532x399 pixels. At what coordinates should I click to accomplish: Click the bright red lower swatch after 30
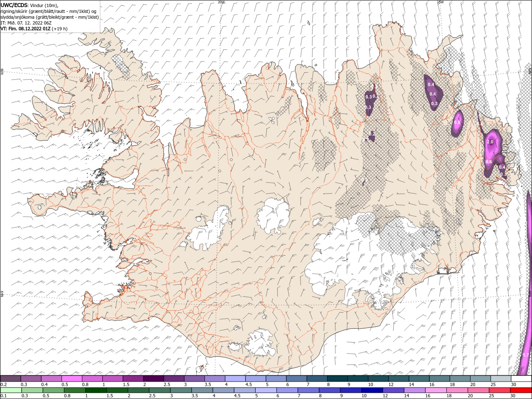[520, 390]
